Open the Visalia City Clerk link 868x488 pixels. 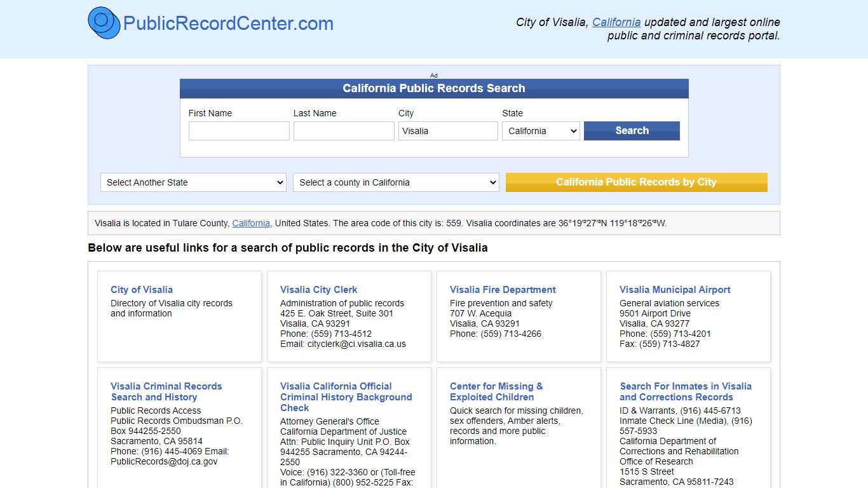coord(318,290)
